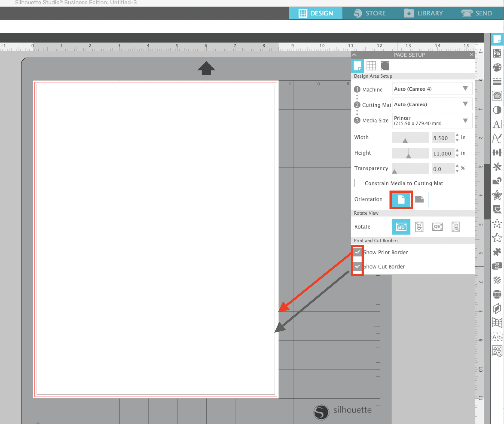The height and width of the screenshot is (424, 504).
Task: Select portrait page orientation
Action: (401, 199)
